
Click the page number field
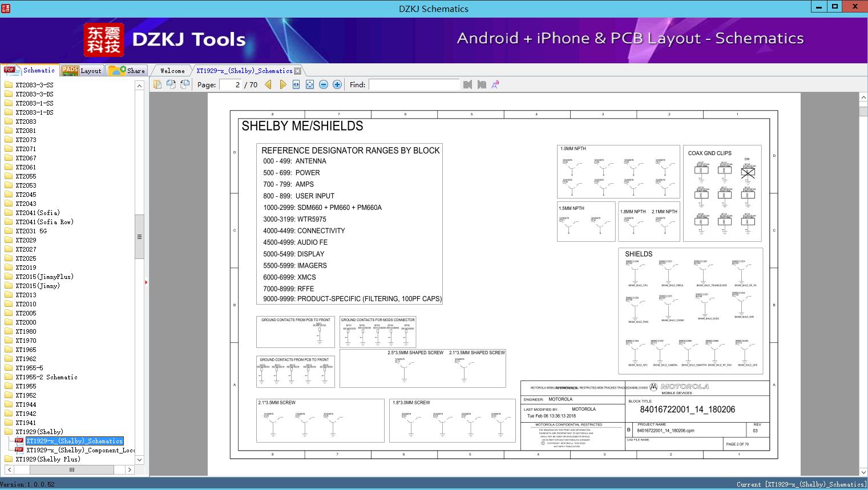(231, 84)
